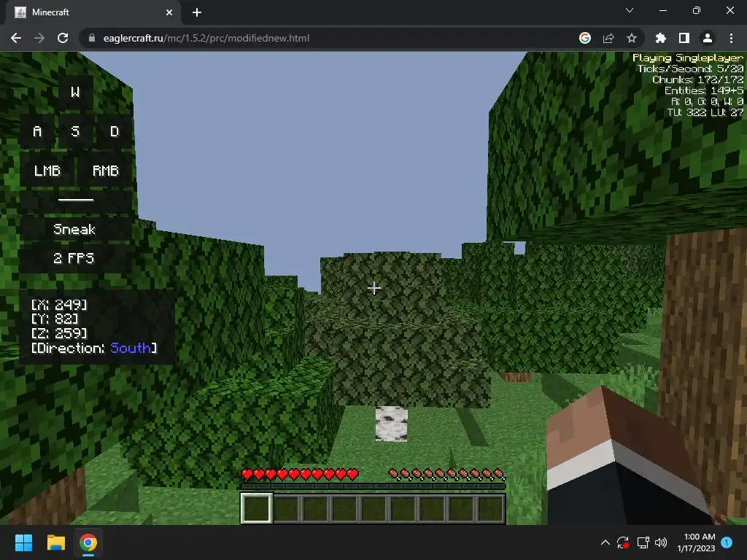This screenshot has width=747, height=560.
Task: Open the Chrome profile icon
Action: pos(708,38)
